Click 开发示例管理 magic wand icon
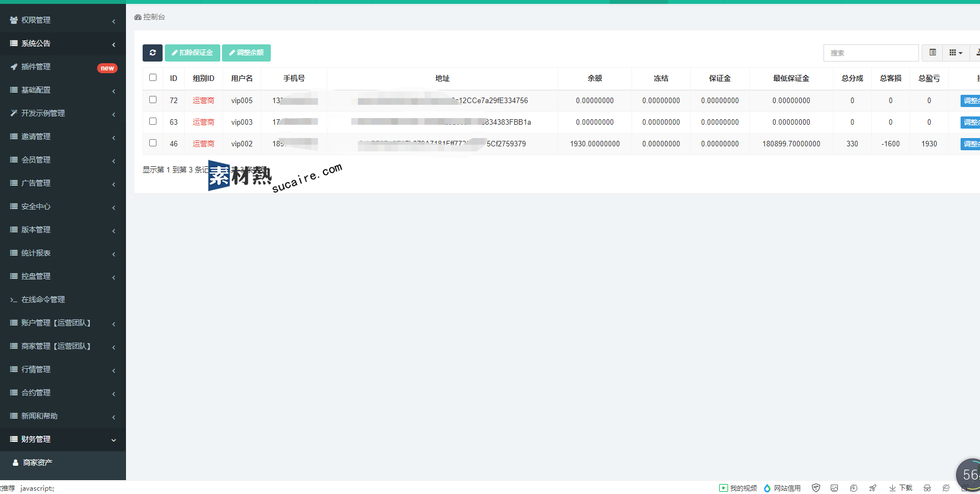Image resolution: width=980 pixels, height=494 pixels. (14, 113)
